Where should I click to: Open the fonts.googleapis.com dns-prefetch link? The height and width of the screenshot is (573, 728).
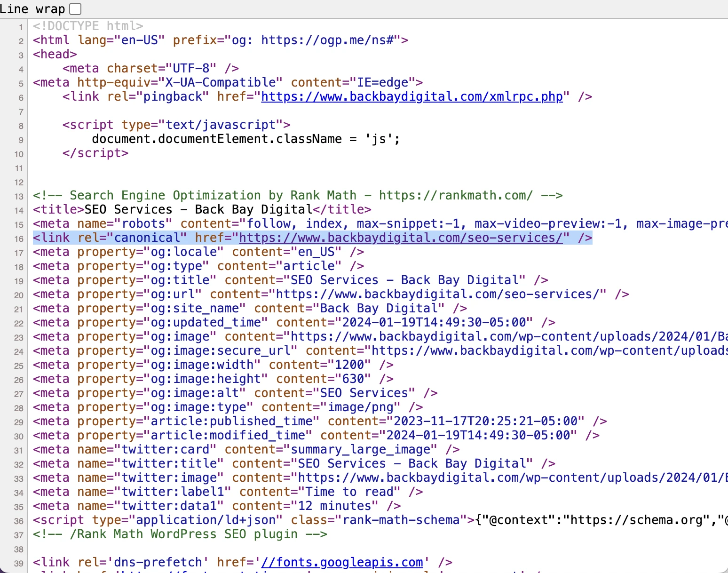point(342,563)
